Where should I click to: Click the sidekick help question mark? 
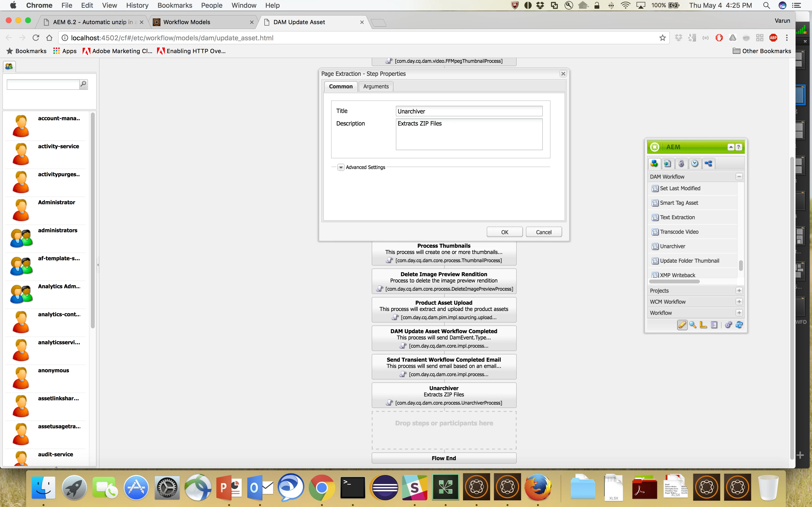739,147
